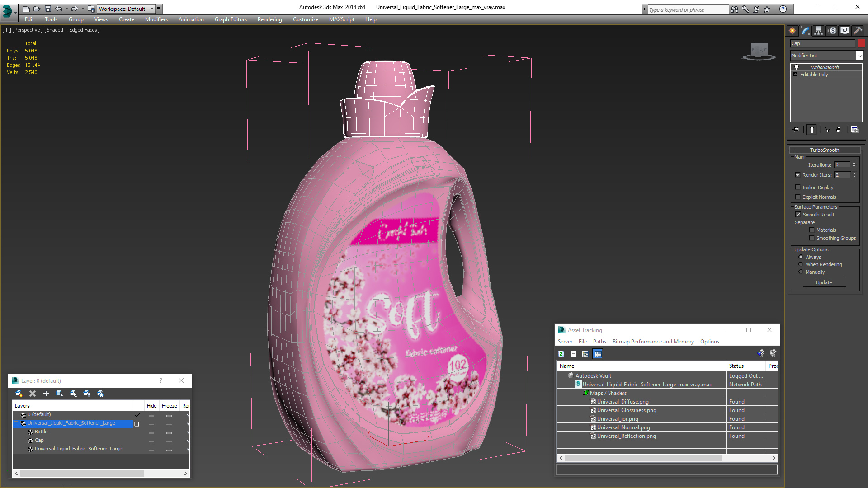The width and height of the screenshot is (868, 488).
Task: Click Configure Modifier Sets icon
Action: [854, 130]
